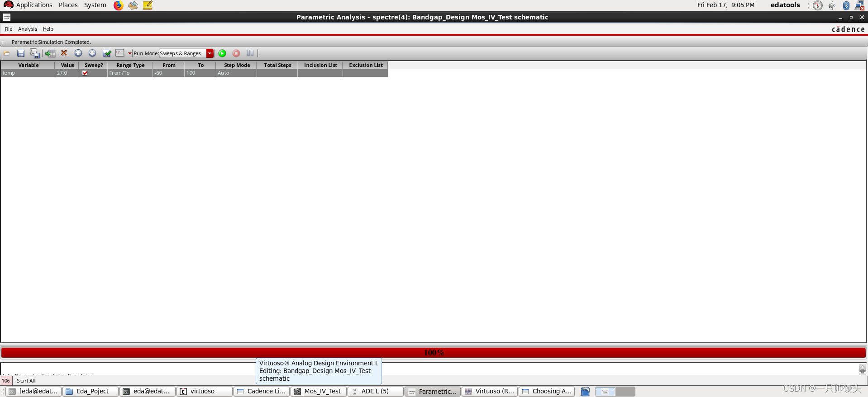
Task: Click the checkmark validate icon in toolbar
Action: [107, 53]
